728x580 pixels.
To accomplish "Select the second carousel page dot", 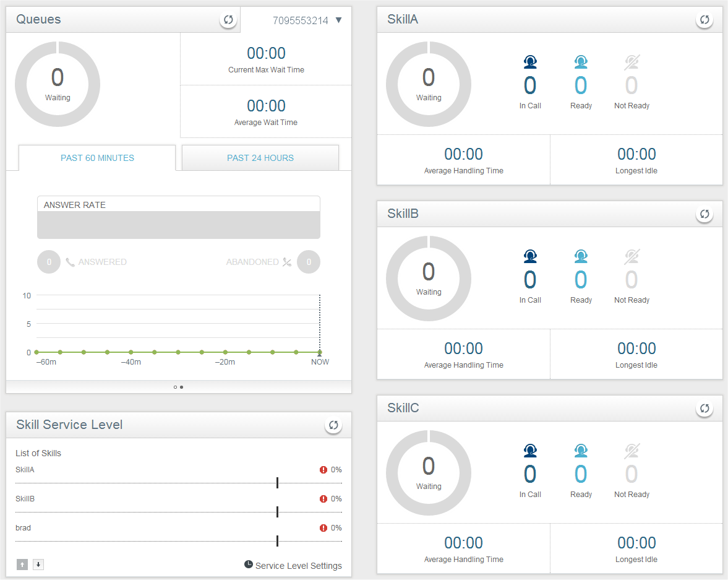I will click(x=181, y=387).
